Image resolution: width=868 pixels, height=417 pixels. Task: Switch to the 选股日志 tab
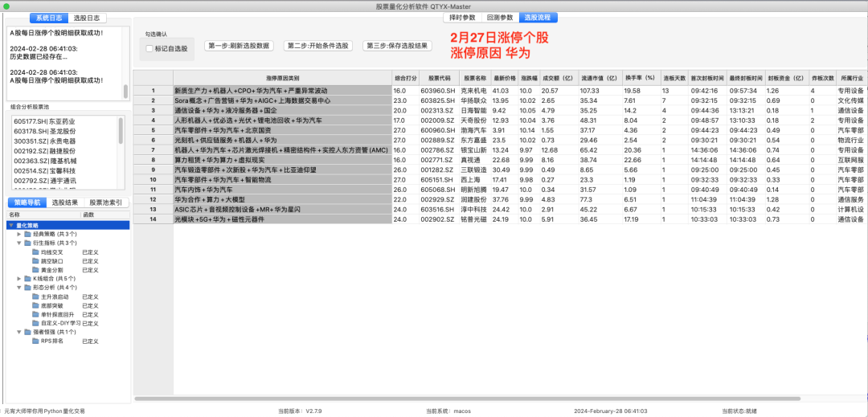pos(87,18)
